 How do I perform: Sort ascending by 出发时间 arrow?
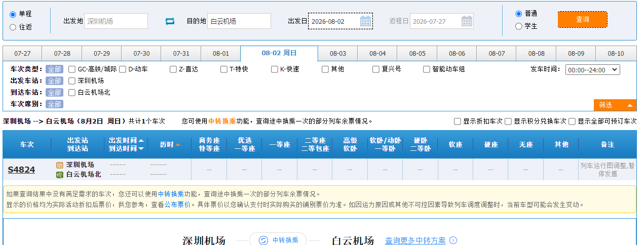pos(141,141)
